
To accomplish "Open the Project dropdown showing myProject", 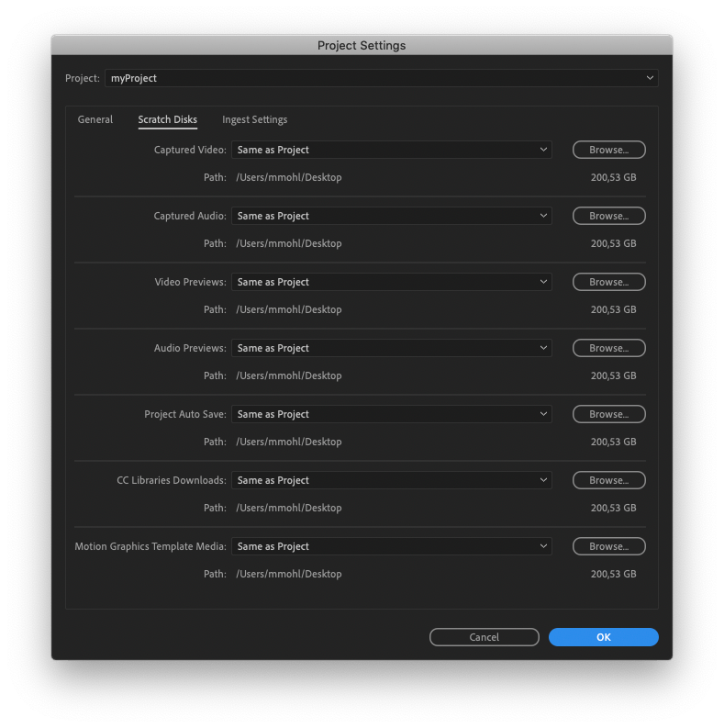I will pyautogui.click(x=381, y=78).
